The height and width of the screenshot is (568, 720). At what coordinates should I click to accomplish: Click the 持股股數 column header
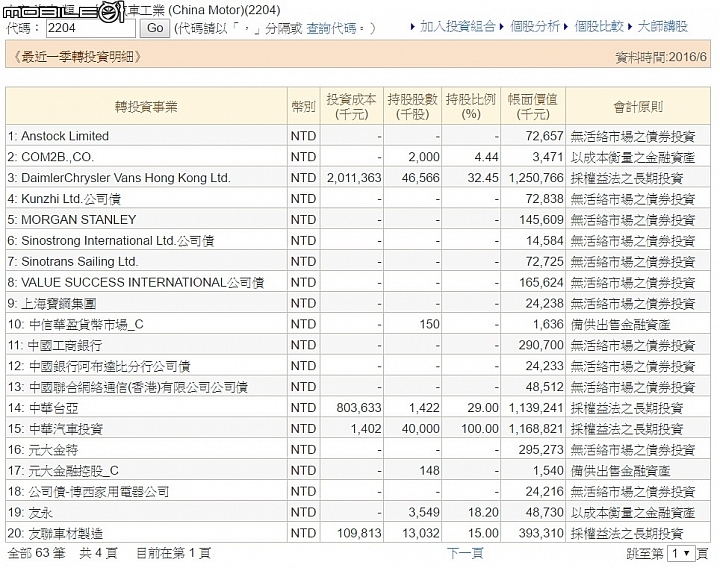pos(412,107)
